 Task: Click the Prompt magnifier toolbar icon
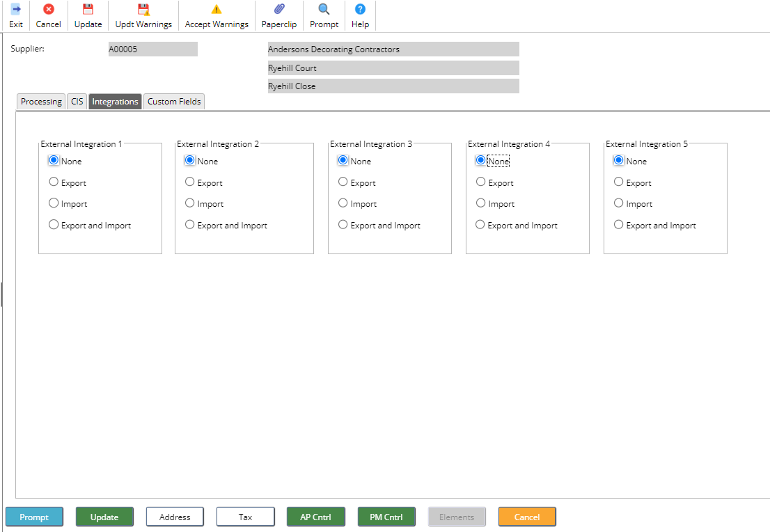[x=324, y=9]
